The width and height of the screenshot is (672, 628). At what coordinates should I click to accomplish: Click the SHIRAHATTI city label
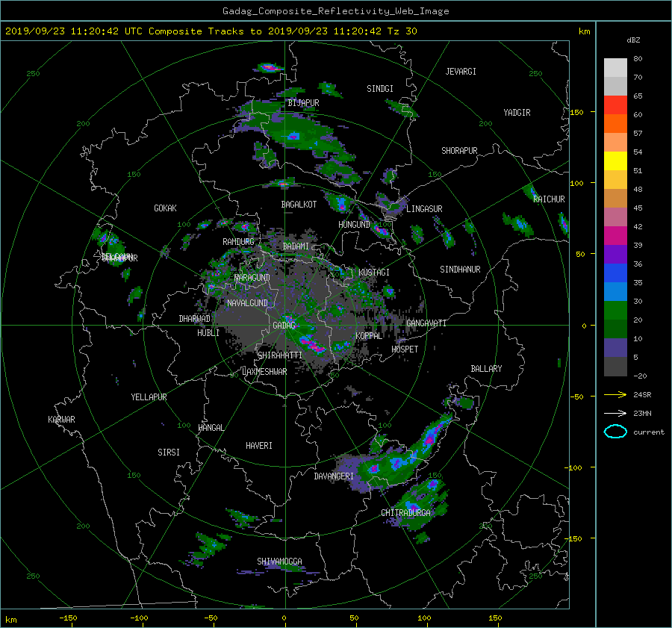coord(280,355)
